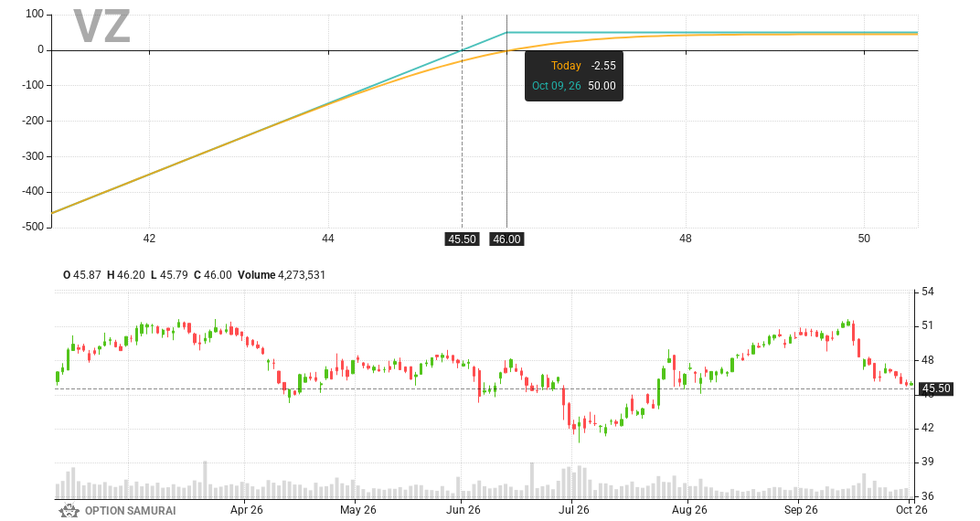This screenshot has height=521, width=980.
Task: Click the 39 price label on candlestick axis
Action: [x=928, y=462]
